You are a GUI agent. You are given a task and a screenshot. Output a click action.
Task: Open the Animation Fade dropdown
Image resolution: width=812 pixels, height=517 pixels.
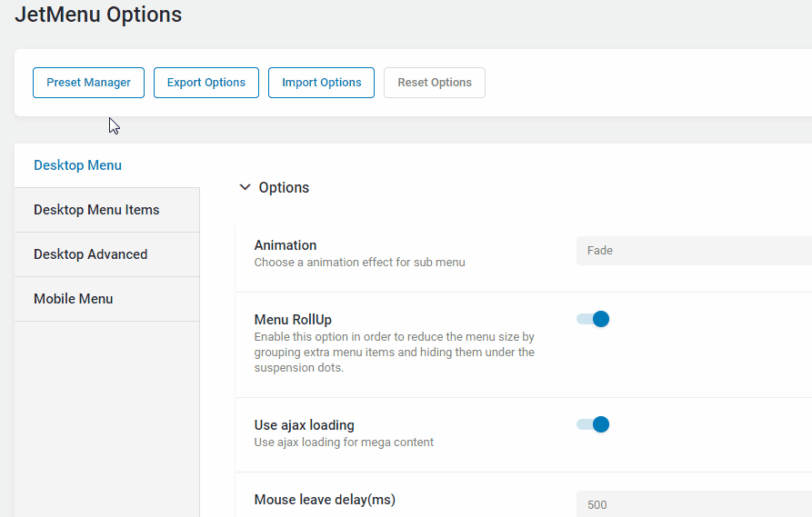694,251
